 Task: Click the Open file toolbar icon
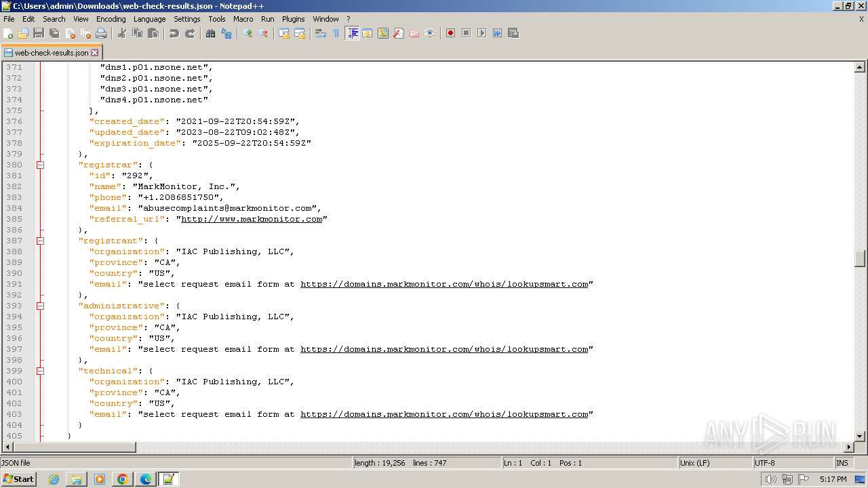(23, 33)
